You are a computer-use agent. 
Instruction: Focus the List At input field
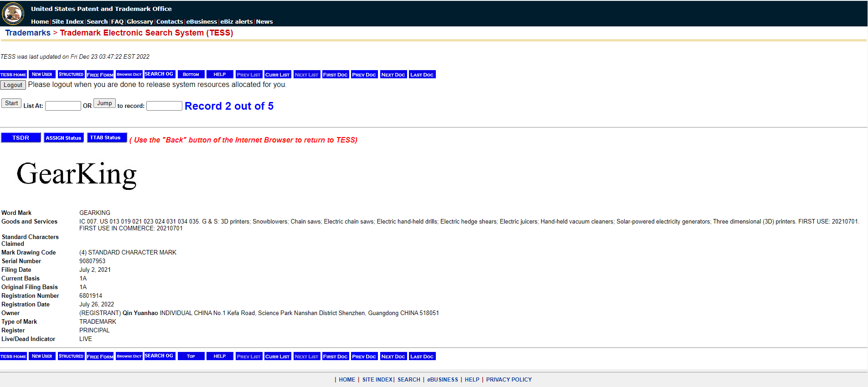[x=63, y=106]
